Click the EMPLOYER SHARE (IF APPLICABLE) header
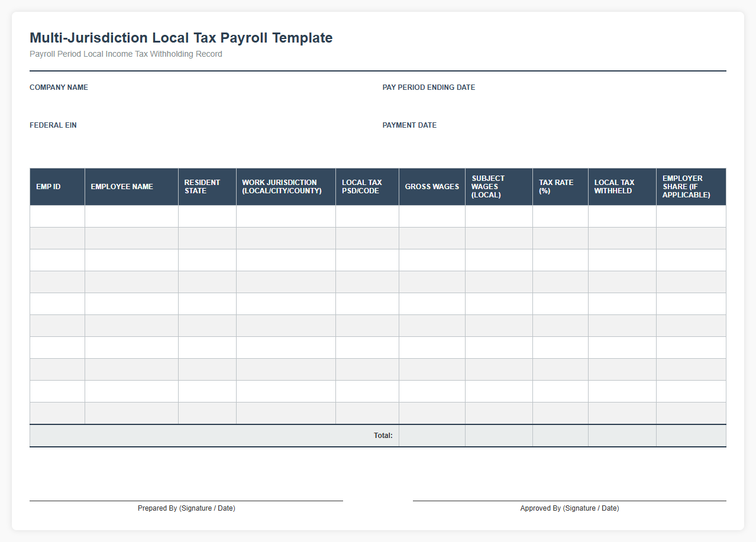 [691, 187]
